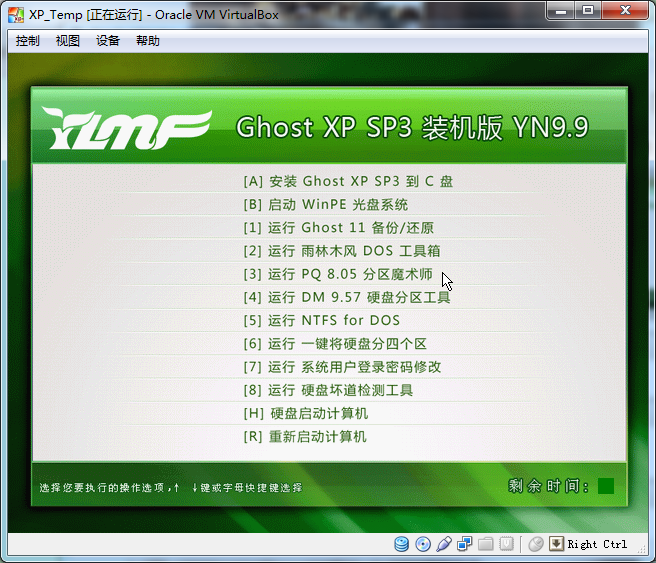Select [6] 运行 一键将硬盘分四个区
The width and height of the screenshot is (656, 563).
click(335, 344)
